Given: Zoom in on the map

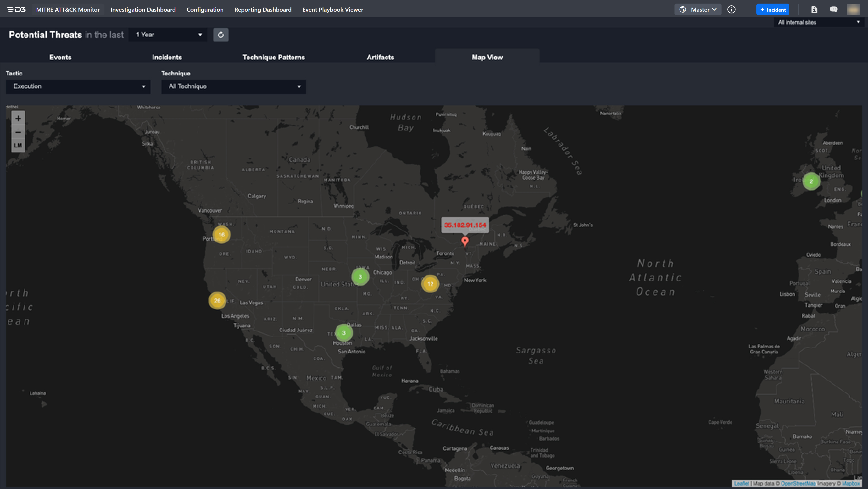Looking at the screenshot, I should point(18,118).
